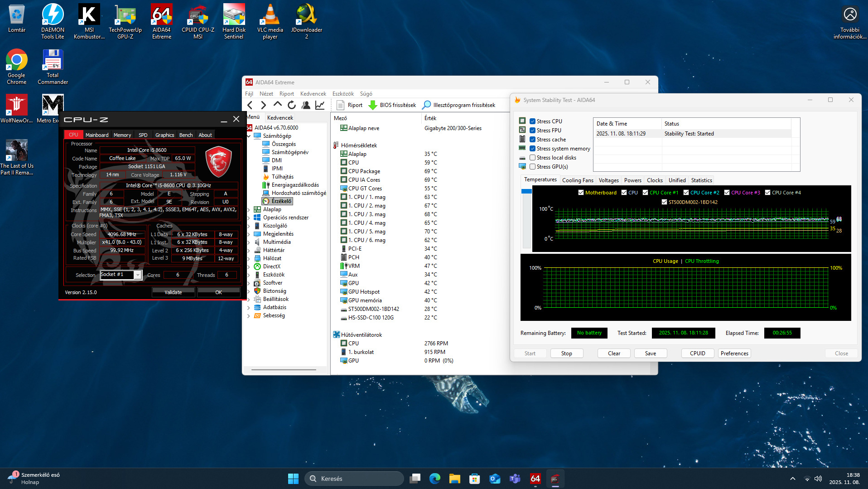
Task: Expand the Alaplap tree node
Action: click(x=249, y=209)
